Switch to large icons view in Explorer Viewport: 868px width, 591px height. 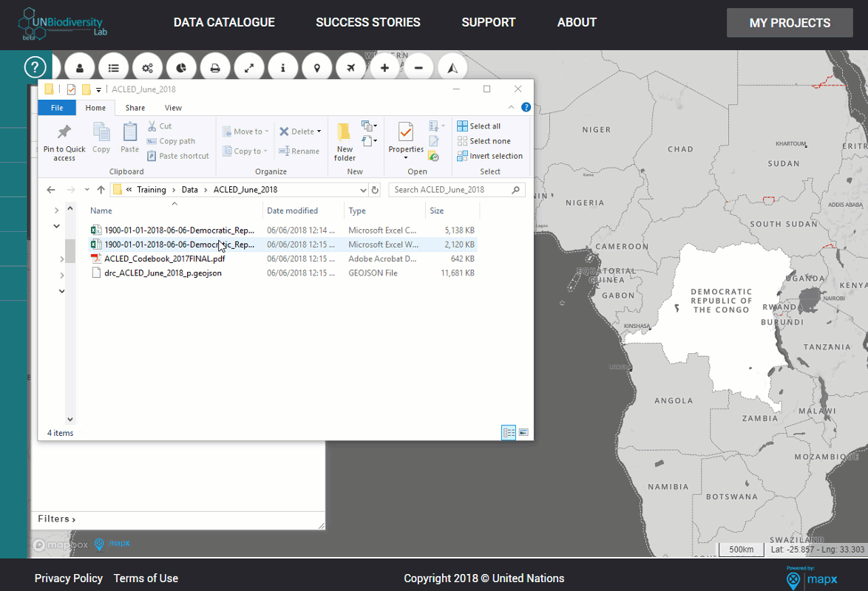pyautogui.click(x=523, y=433)
